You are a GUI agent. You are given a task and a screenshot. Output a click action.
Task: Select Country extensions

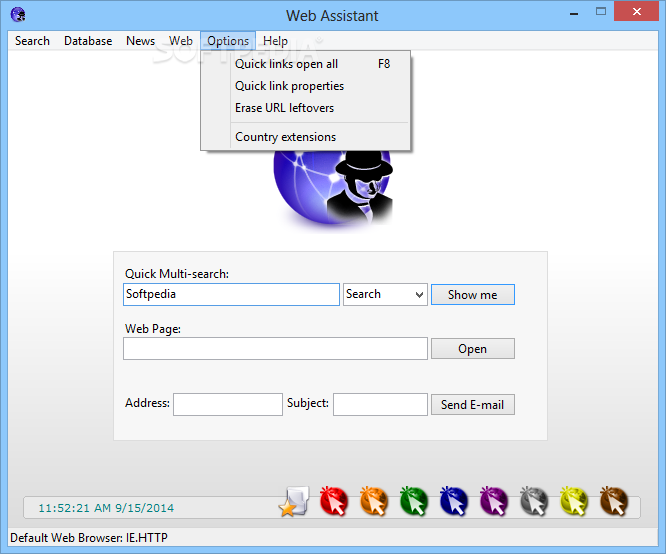306,137
